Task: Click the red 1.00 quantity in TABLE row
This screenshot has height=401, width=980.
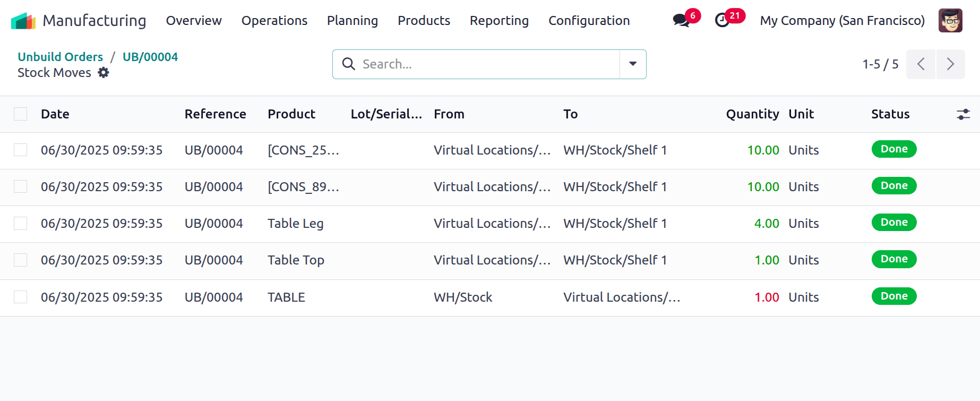Action: pyautogui.click(x=767, y=297)
